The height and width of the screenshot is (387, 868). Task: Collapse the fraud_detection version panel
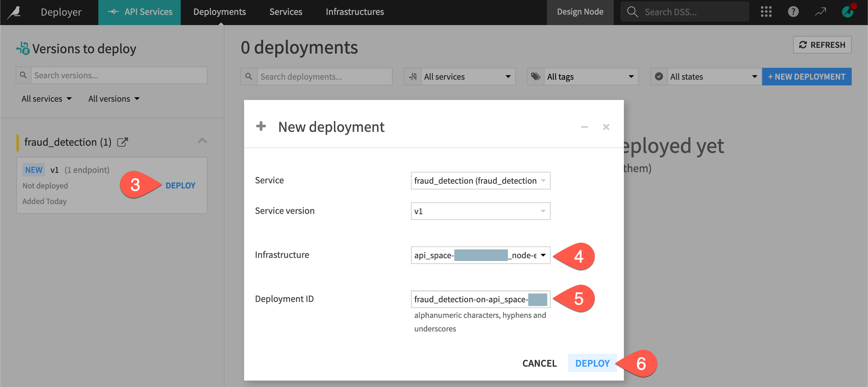(202, 141)
